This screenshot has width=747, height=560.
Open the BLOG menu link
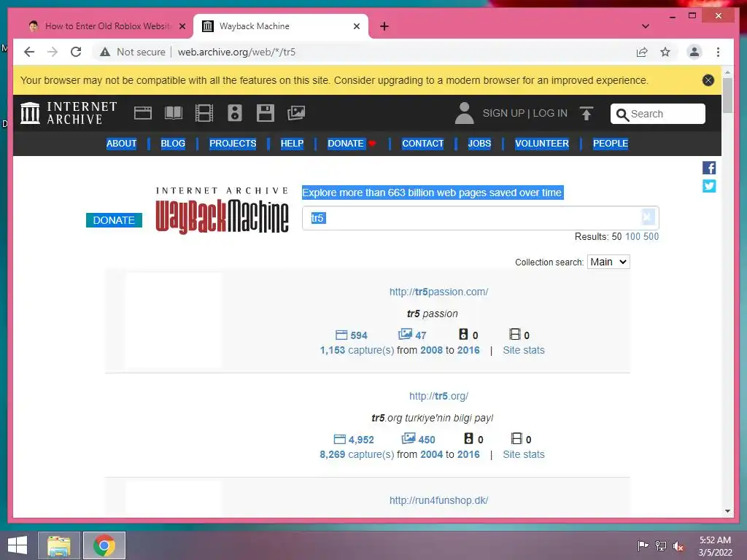pyautogui.click(x=173, y=144)
